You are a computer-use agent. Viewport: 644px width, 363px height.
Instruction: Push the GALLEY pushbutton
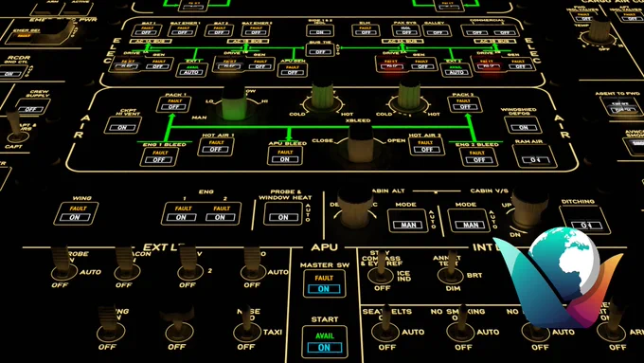(438, 30)
